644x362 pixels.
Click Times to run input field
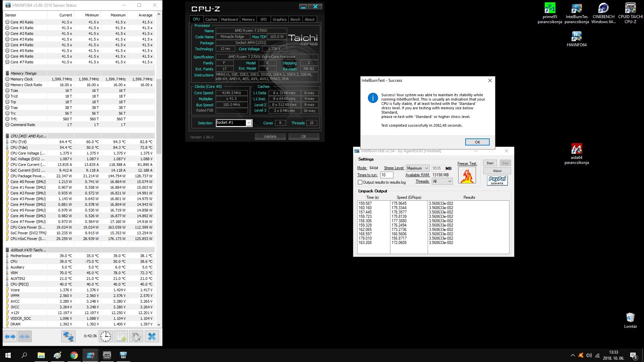tap(386, 175)
